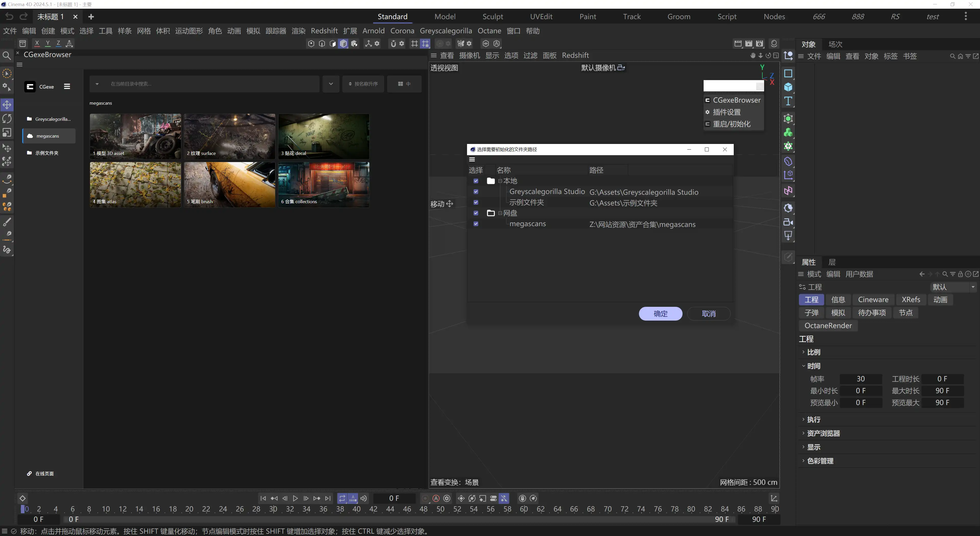
Task: Click the autokeying icon in timeline
Action: coord(436,498)
